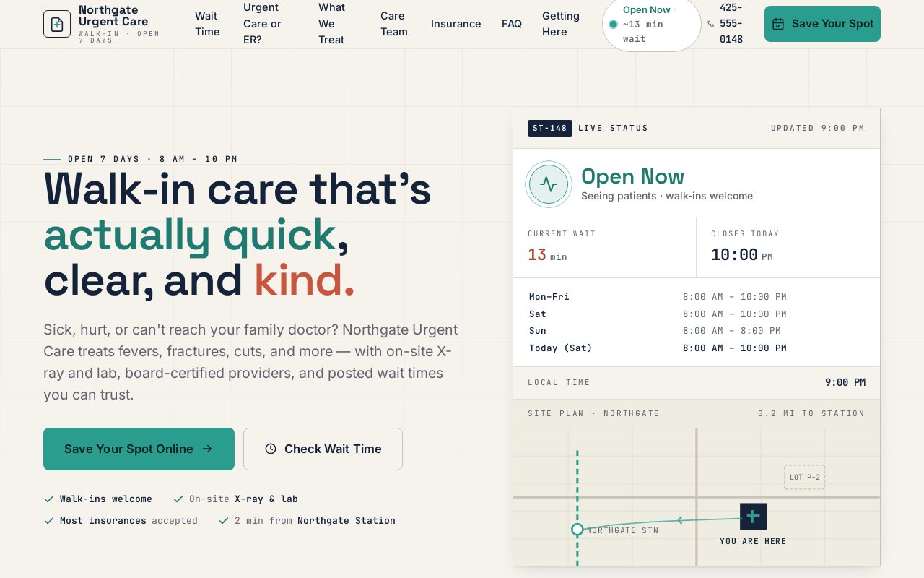Image resolution: width=924 pixels, height=578 pixels.
Task: Click the arrow icon on Save Your Spot Online
Action: 207,449
